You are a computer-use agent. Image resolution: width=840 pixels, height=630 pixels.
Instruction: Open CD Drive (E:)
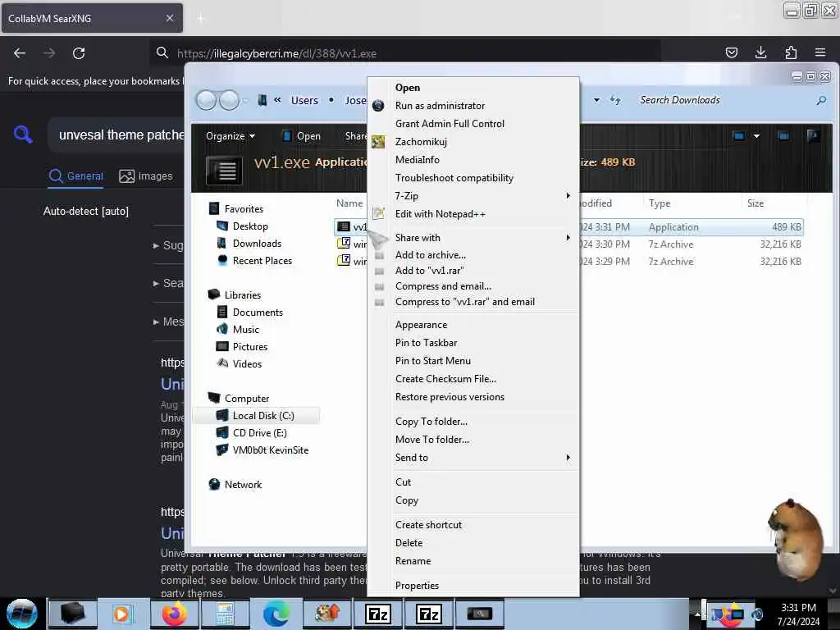click(x=259, y=433)
